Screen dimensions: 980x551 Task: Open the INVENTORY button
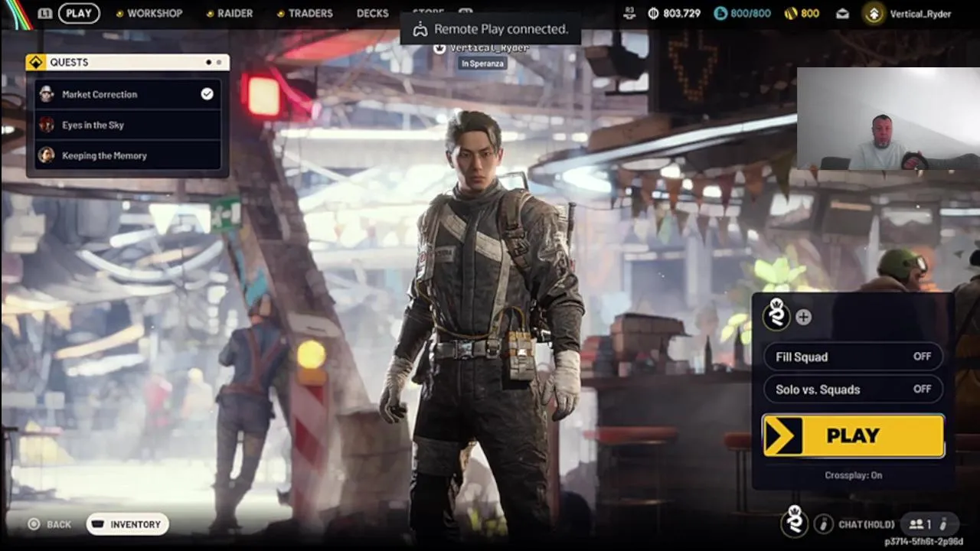[x=127, y=524]
